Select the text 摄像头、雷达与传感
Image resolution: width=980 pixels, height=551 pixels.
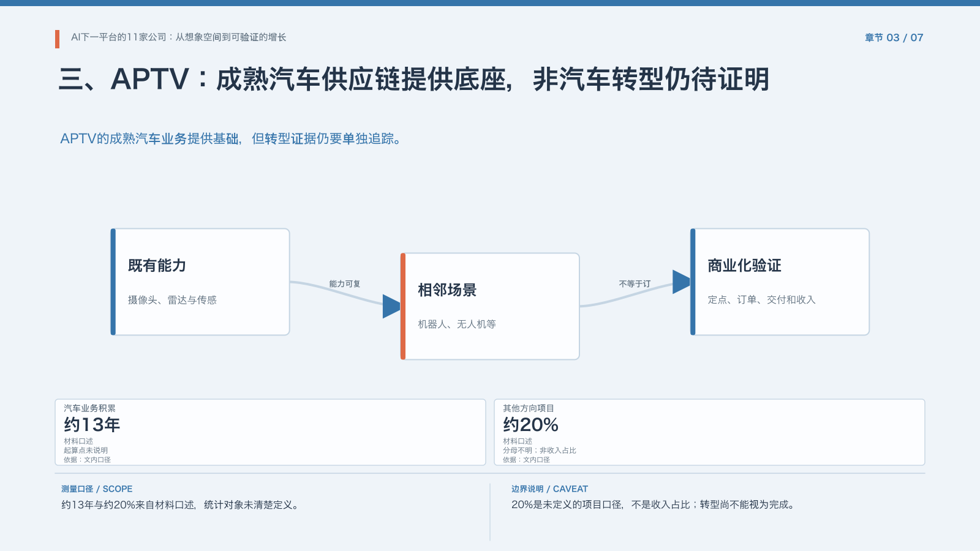tap(172, 300)
